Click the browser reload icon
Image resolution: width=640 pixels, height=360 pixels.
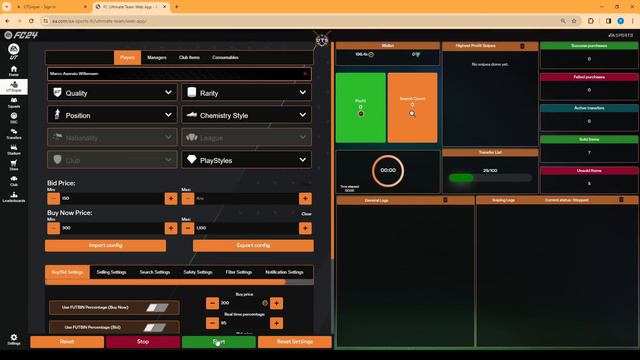[x=31, y=21]
